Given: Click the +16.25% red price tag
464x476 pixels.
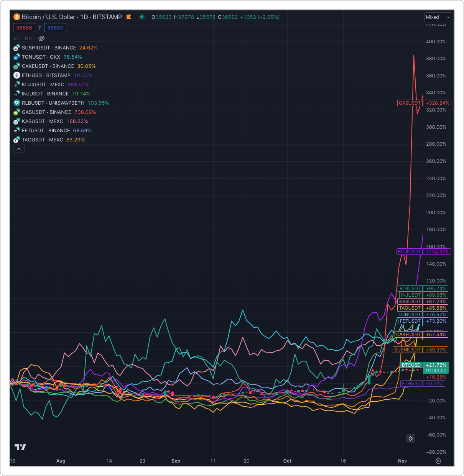Looking at the screenshot, I should coord(436,377).
